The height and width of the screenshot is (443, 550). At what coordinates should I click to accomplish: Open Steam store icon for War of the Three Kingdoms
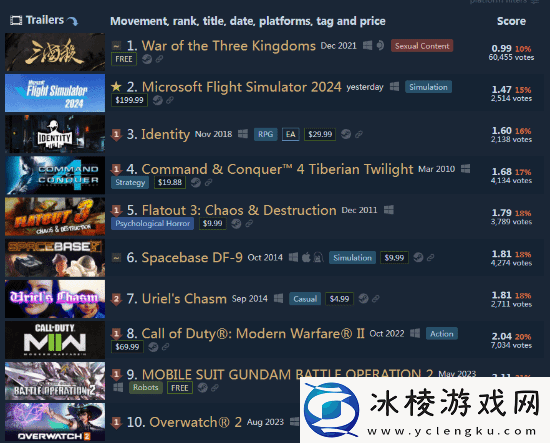click(x=147, y=59)
